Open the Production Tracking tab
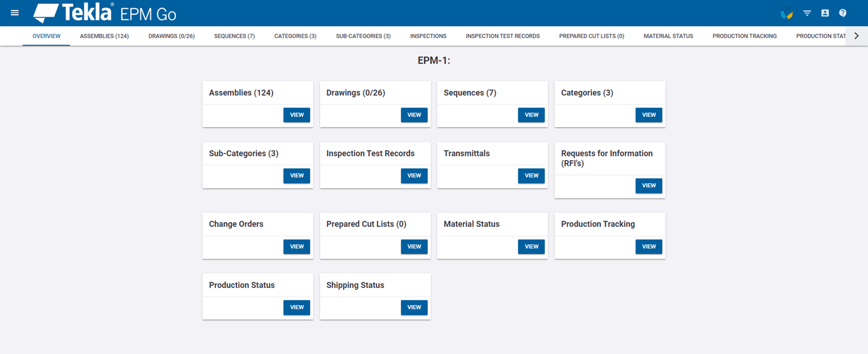This screenshot has height=354, width=868. tap(744, 36)
